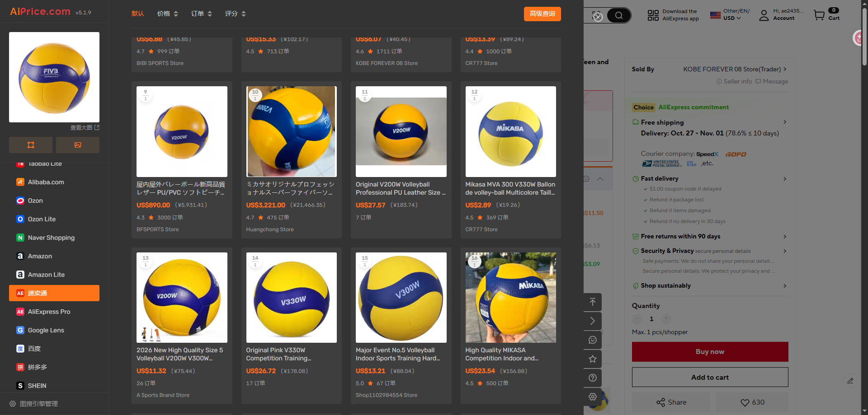The image size is (868, 415).
Task: Open the smiley feedback chat icon
Action: [592, 340]
